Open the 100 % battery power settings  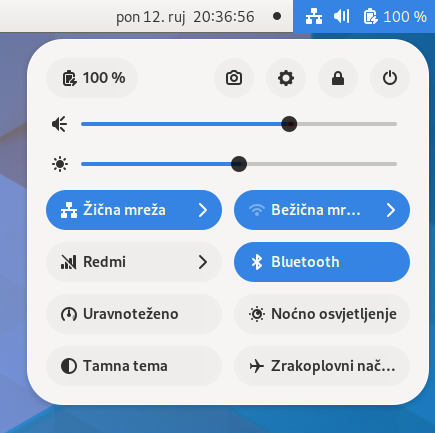tap(92, 78)
